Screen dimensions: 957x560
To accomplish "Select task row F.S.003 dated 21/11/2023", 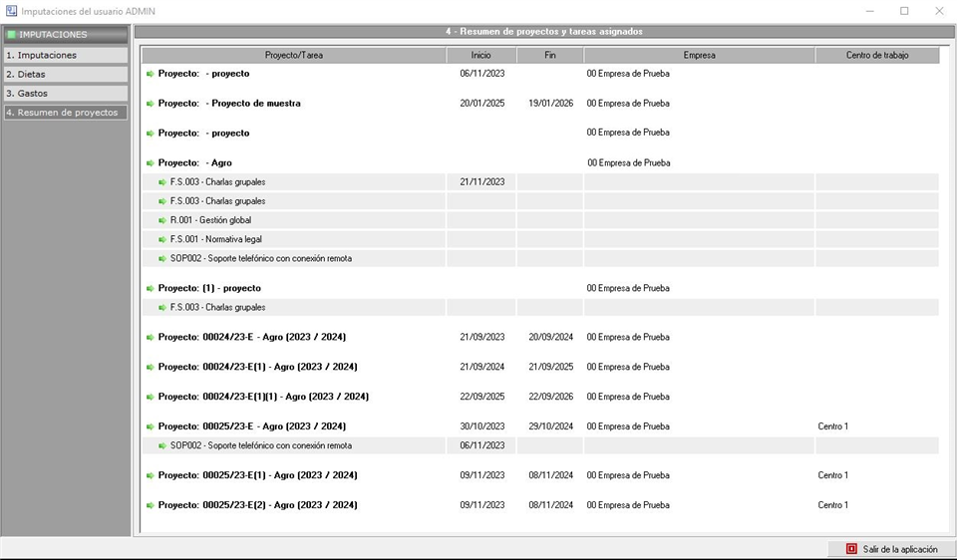I will tap(217, 182).
